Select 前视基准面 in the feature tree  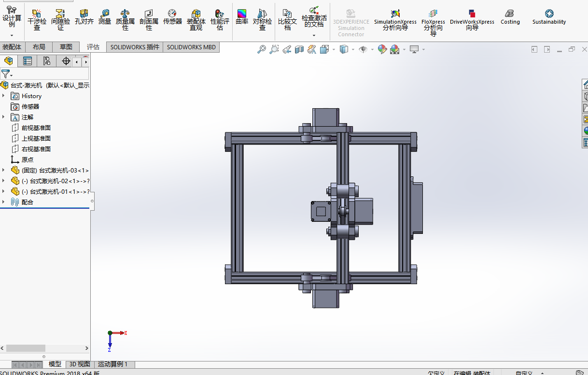pyautogui.click(x=36, y=128)
